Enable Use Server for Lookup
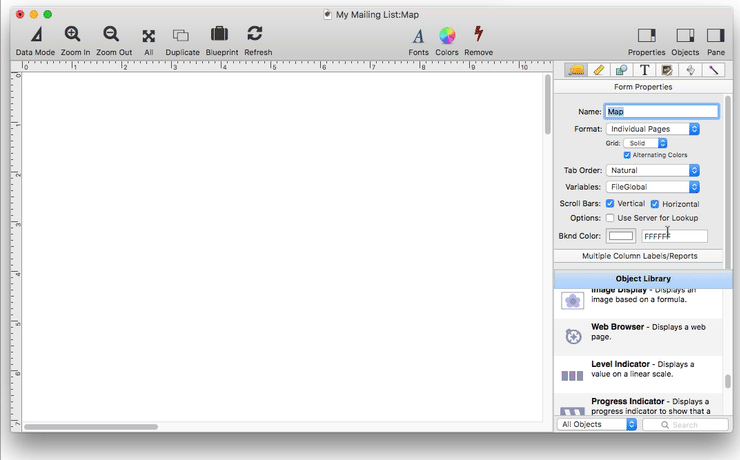 pyautogui.click(x=610, y=218)
